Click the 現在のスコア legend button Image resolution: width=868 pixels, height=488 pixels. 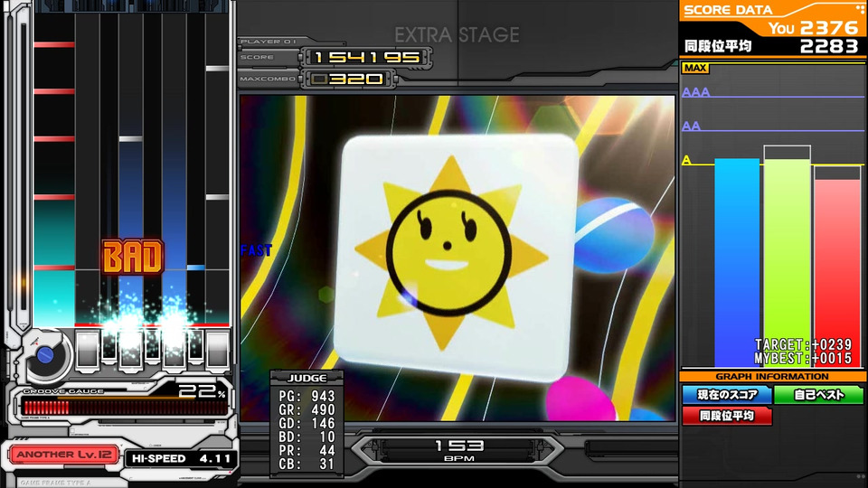click(727, 395)
